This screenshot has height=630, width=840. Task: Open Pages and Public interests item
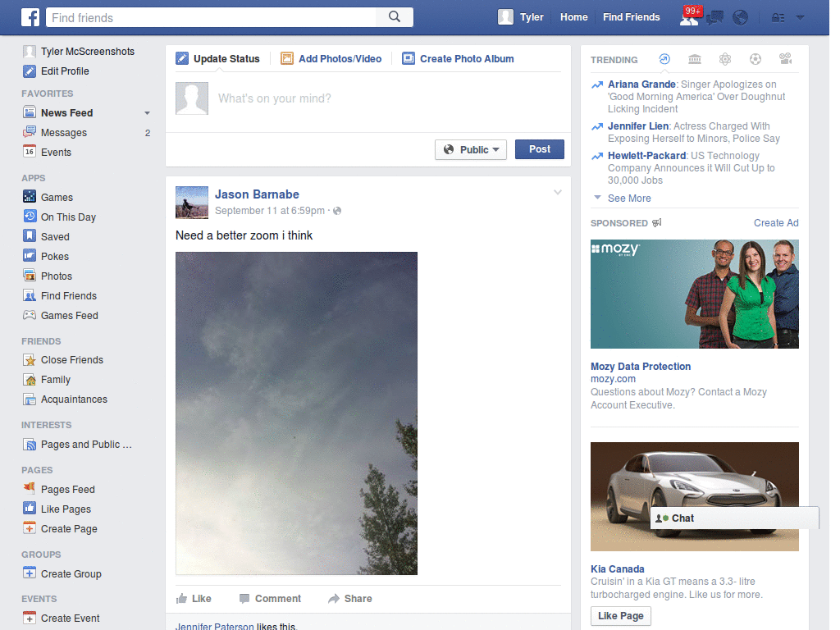click(86, 444)
